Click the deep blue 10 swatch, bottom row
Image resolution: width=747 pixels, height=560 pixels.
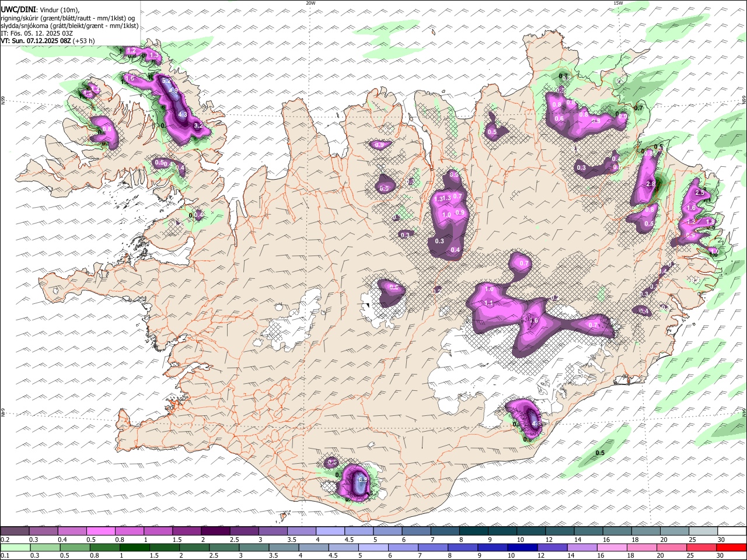coord(521,547)
